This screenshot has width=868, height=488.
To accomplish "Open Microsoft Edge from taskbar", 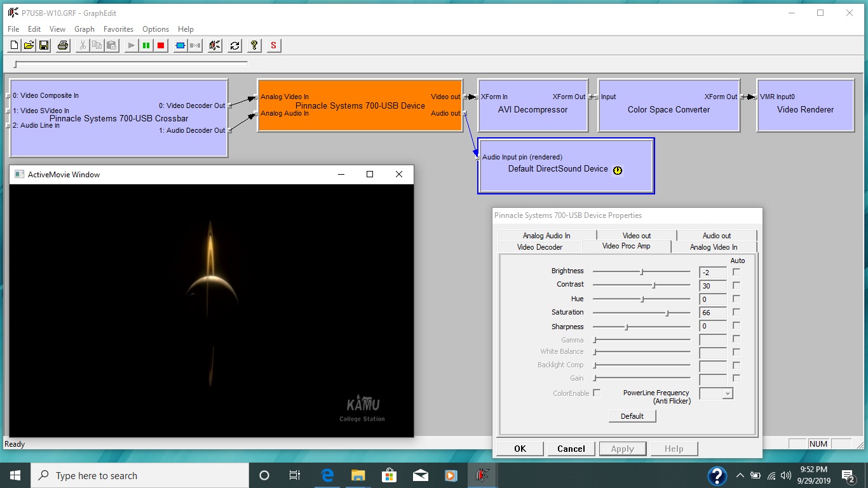I will (x=328, y=475).
